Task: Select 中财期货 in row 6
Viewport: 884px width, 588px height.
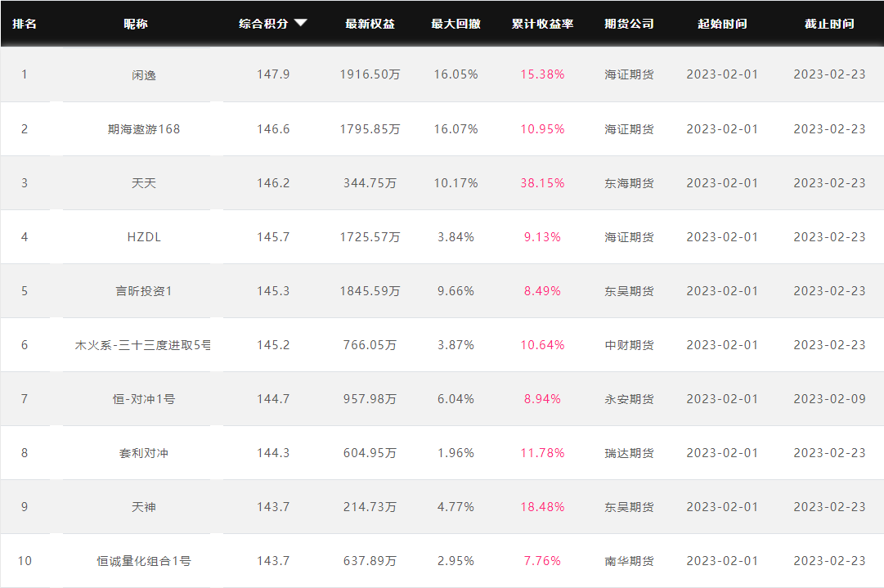Action: click(x=629, y=345)
